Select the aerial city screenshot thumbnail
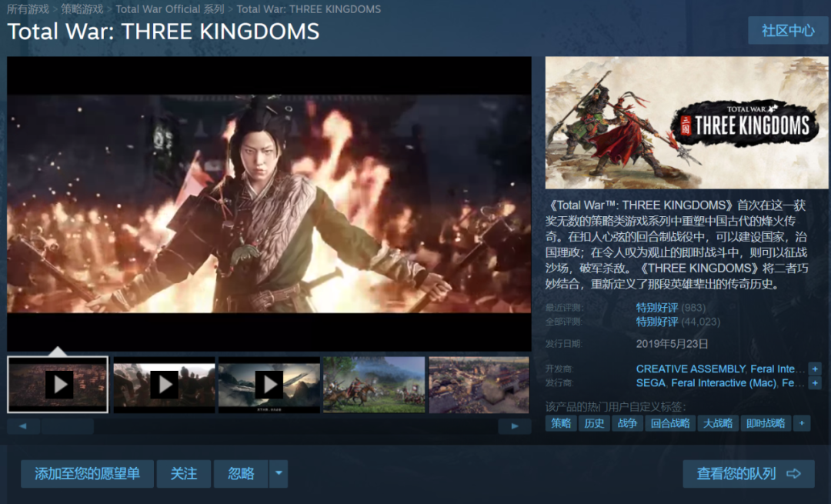Viewport: 831px width, 504px height. point(479,385)
